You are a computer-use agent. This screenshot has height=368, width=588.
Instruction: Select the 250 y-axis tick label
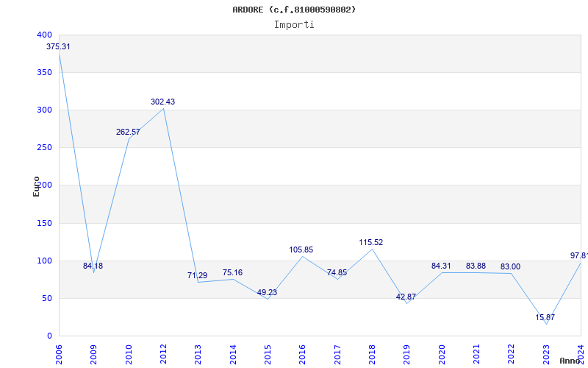pos(44,148)
